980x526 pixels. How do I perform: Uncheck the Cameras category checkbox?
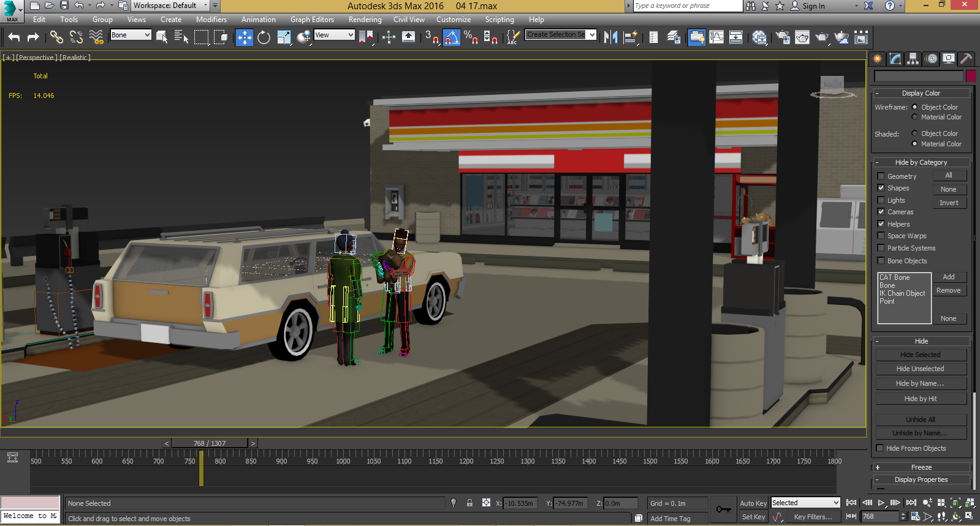[881, 212]
